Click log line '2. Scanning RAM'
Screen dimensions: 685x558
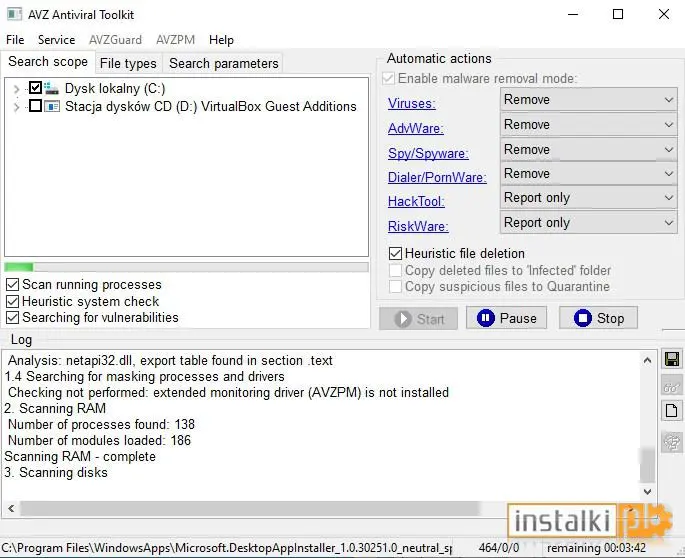coord(55,408)
